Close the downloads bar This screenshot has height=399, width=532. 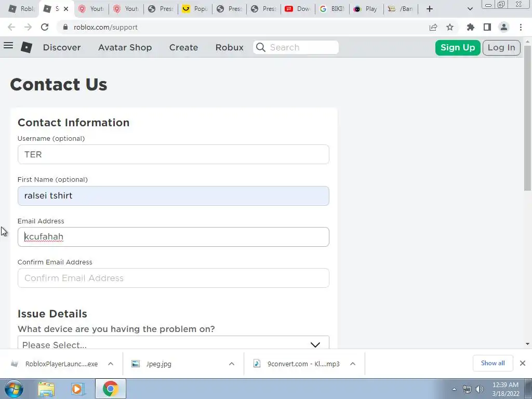[523, 363]
